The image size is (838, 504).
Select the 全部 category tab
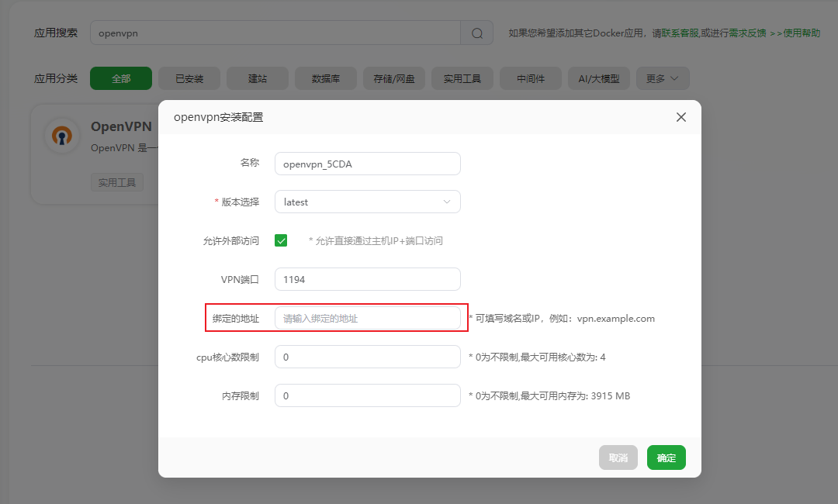point(121,78)
